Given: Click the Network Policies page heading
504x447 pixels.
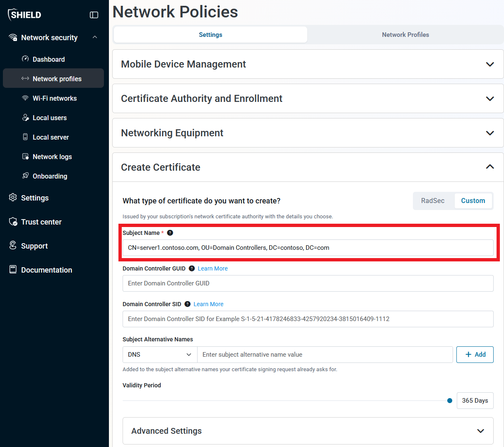Looking at the screenshot, I should [x=175, y=12].
